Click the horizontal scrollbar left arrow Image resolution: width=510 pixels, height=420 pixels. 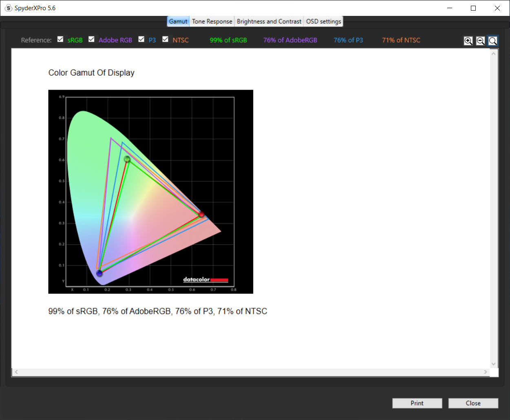pyautogui.click(x=16, y=372)
